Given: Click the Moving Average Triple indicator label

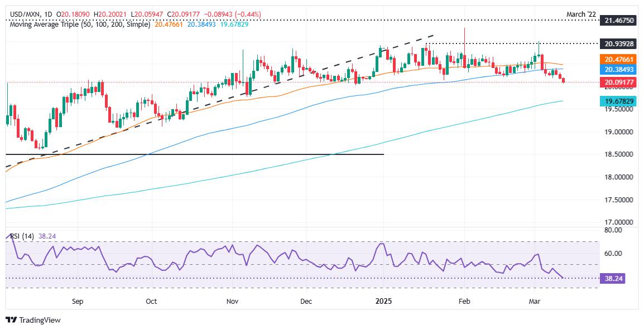Looking at the screenshot, I should click(x=78, y=25).
